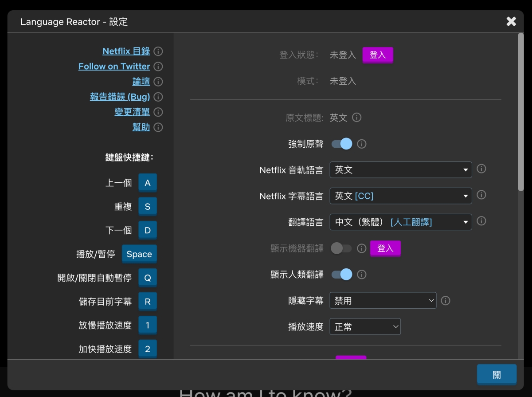Viewport: 532px width, 397px height.
Task: Open the Netflix 字幕語言 dropdown
Action: [x=401, y=196]
